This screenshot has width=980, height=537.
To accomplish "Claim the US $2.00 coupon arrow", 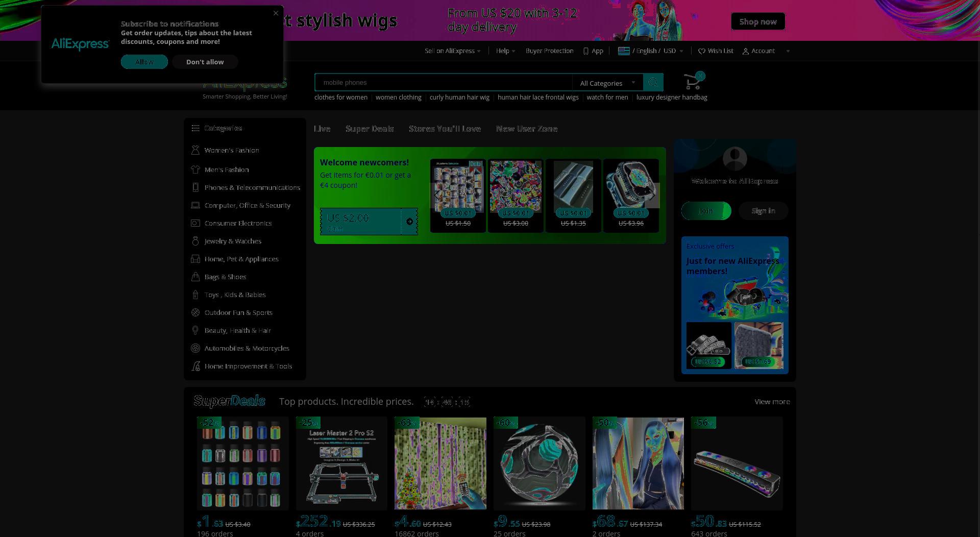I will click(x=409, y=222).
